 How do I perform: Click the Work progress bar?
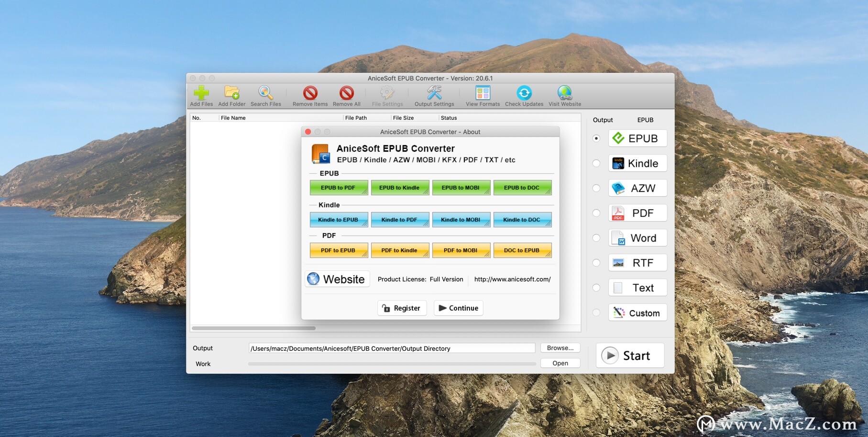(392, 364)
